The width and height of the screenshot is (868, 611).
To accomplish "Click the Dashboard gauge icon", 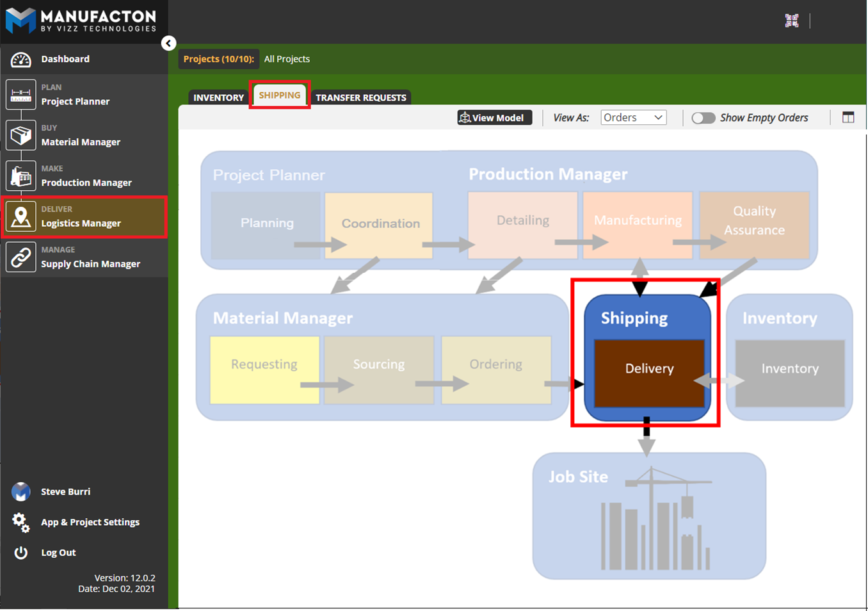I will pyautogui.click(x=20, y=60).
